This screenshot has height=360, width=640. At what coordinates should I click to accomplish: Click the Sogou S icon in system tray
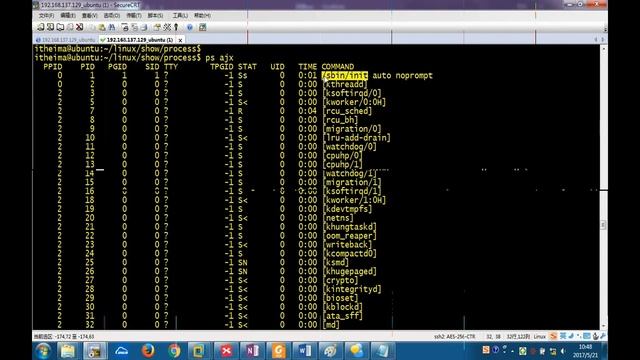[x=486, y=350]
